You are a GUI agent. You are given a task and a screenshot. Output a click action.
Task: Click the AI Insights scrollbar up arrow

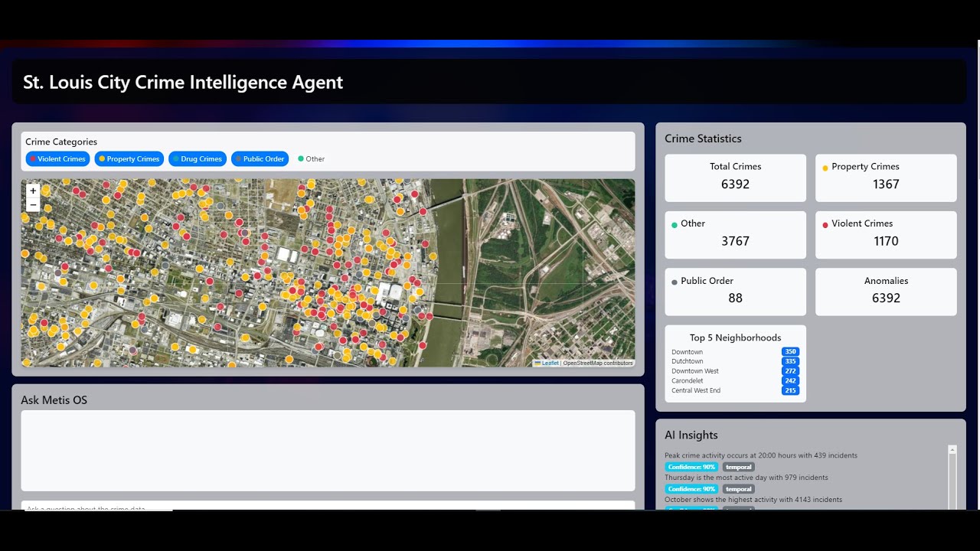(952, 450)
